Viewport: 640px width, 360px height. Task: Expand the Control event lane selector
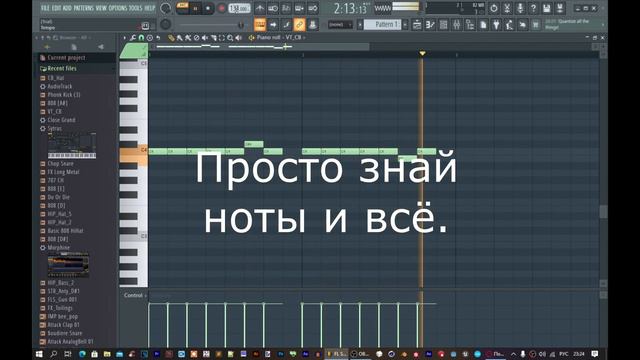point(136,295)
